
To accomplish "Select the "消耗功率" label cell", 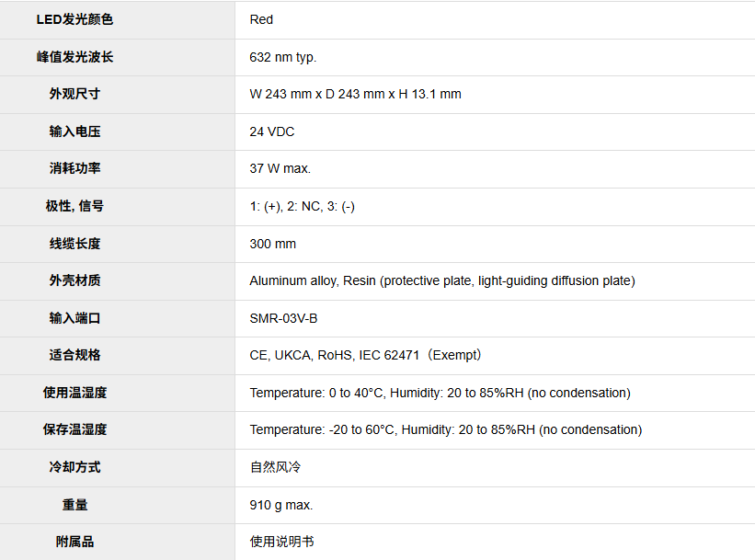I will pyautogui.click(x=74, y=168).
